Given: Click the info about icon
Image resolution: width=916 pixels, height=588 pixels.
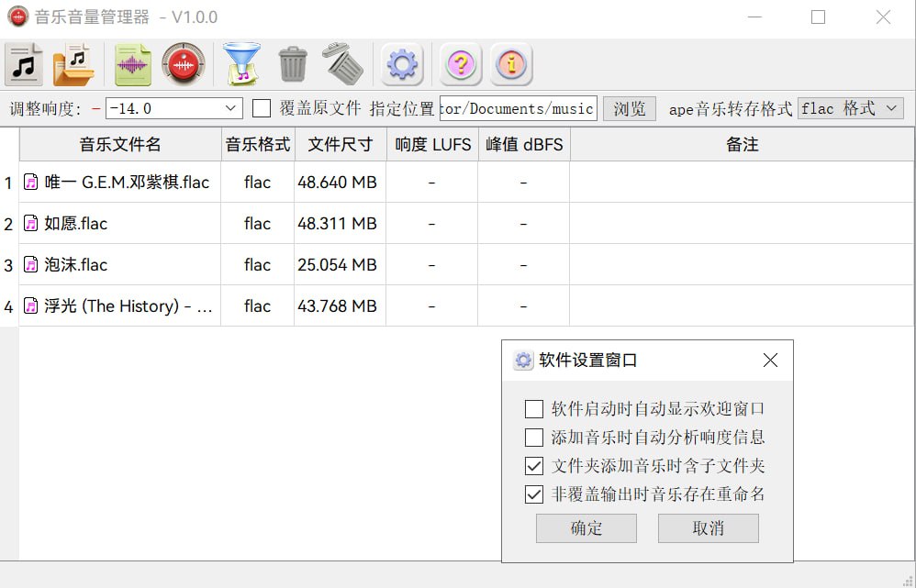Looking at the screenshot, I should click(x=511, y=64).
